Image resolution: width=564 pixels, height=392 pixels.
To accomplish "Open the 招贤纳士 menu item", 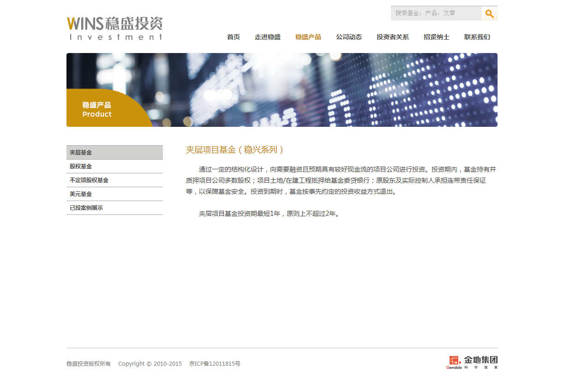I will [x=437, y=37].
